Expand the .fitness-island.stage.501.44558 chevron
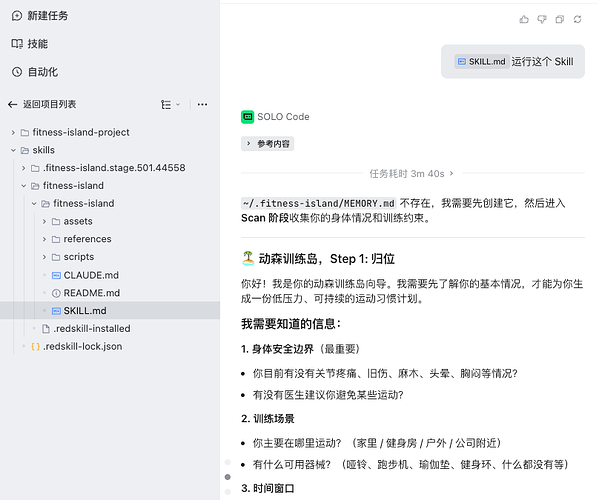Image resolution: width=598 pixels, height=500 pixels. (24, 168)
